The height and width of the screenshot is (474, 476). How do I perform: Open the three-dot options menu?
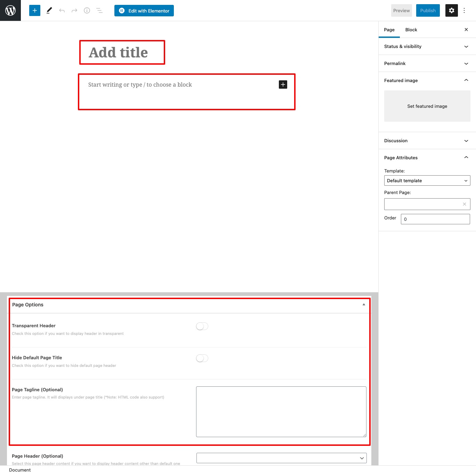click(465, 10)
